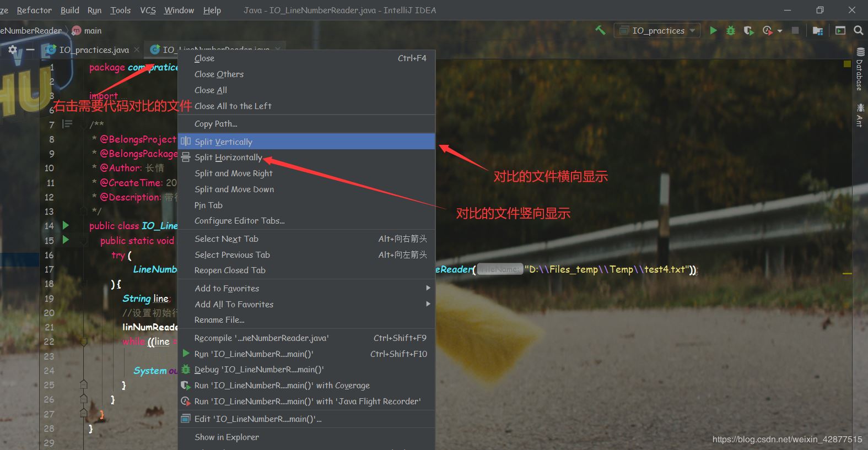Click the Run Anything toolbar icon
This screenshot has height=450, width=868.
(x=840, y=30)
